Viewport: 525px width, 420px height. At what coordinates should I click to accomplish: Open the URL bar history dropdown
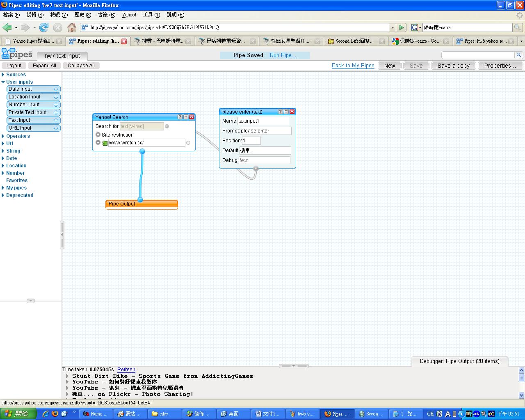393,27
